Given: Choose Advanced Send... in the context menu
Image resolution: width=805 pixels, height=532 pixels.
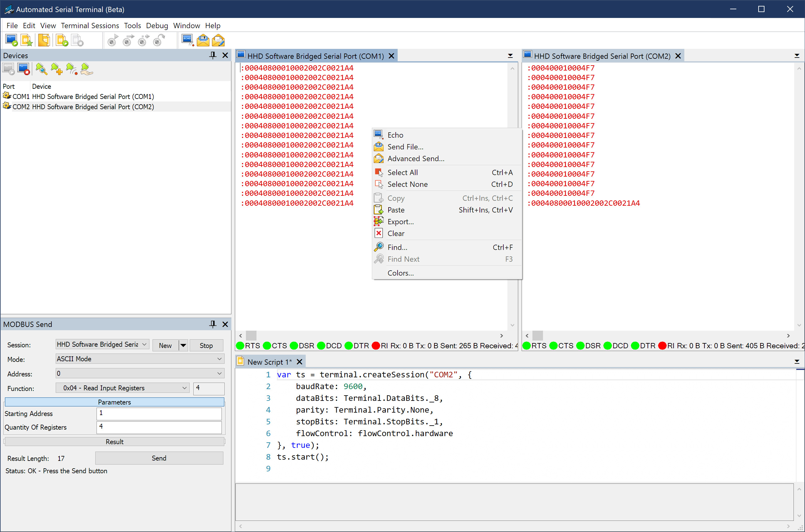Looking at the screenshot, I should (x=447, y=159).
